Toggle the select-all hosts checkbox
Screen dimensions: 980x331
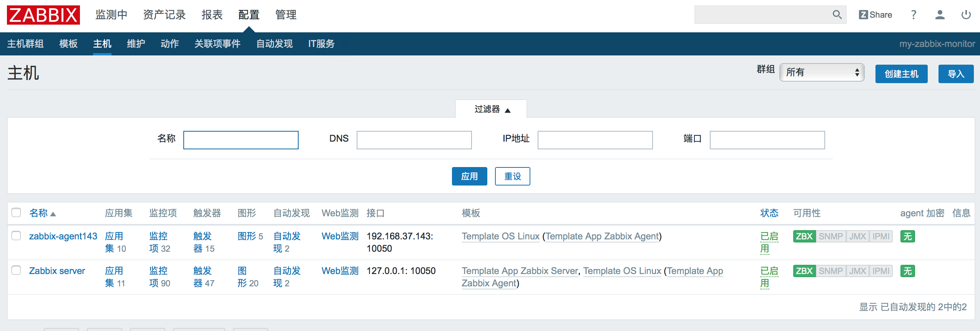coord(16,212)
